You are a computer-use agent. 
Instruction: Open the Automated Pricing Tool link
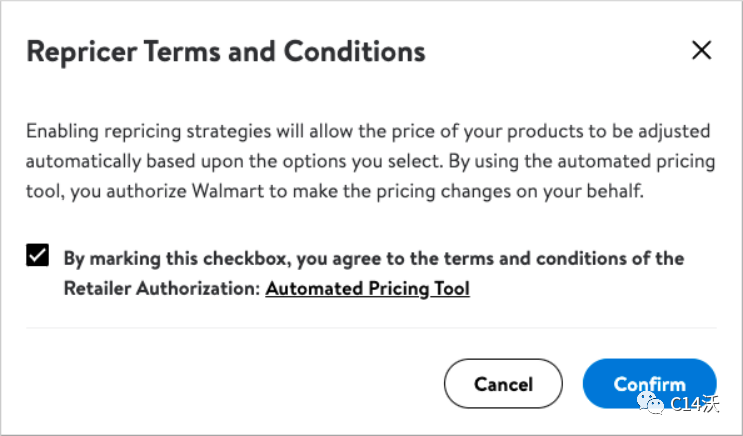[x=367, y=289]
